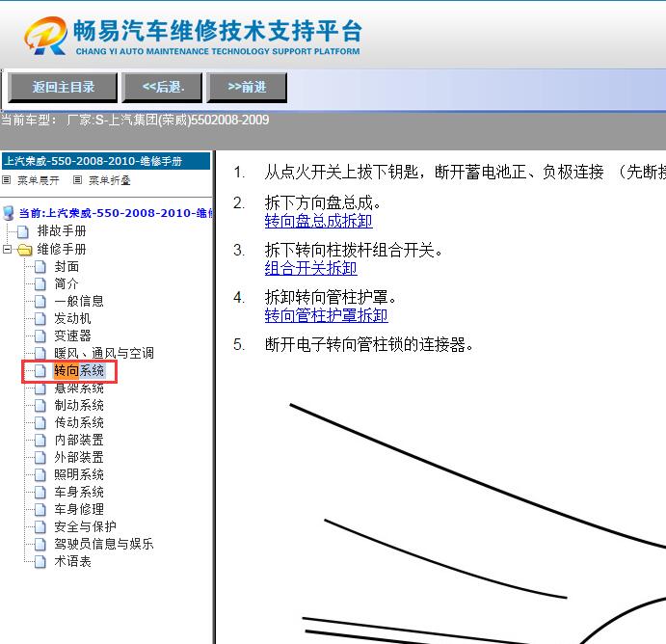Screen dimensions: 666x644
Task: Go back with the <<后退 button
Action: (162, 88)
